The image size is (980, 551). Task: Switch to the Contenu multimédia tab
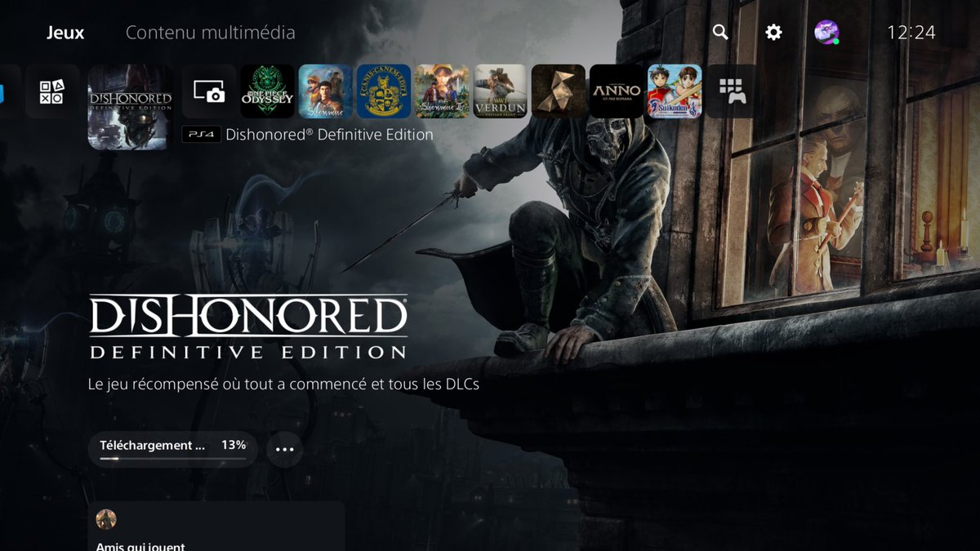[x=210, y=33]
